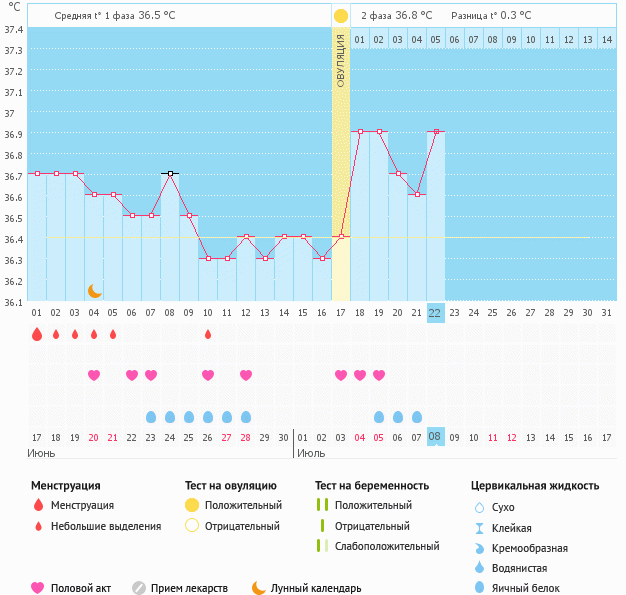Click the black temperature point on day 08
This screenshot has width=626, height=595.
pos(170,174)
